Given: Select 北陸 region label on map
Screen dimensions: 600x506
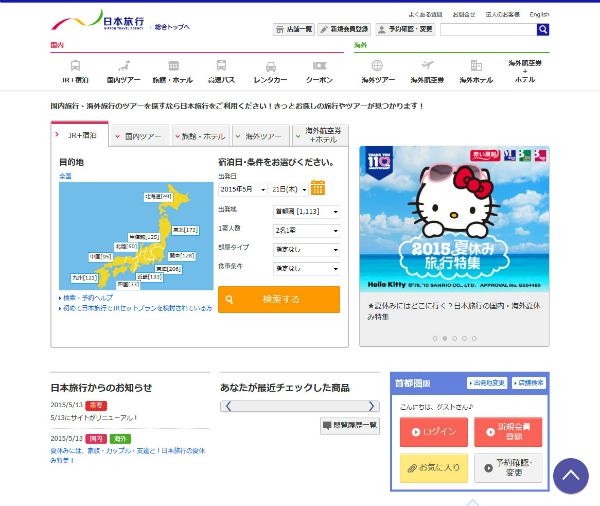Looking at the screenshot, I should click(126, 246).
